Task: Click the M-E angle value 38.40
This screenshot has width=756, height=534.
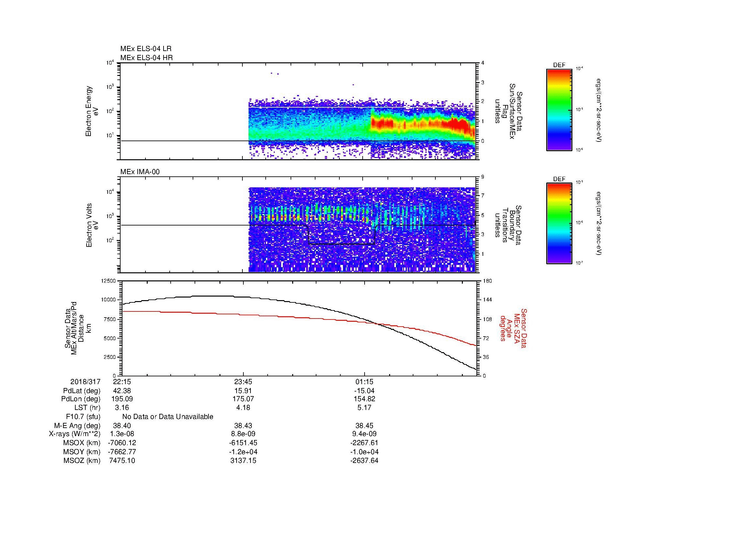Action: pyautogui.click(x=122, y=426)
